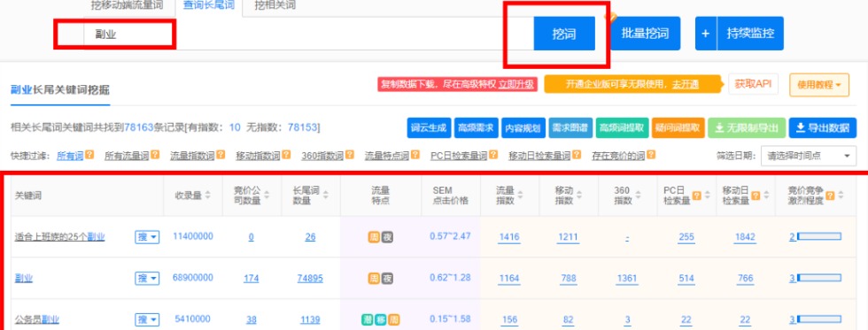This screenshot has width=868, height=330.
Task: Click the competition bar in 公务员副业 row
Action: (x=818, y=319)
